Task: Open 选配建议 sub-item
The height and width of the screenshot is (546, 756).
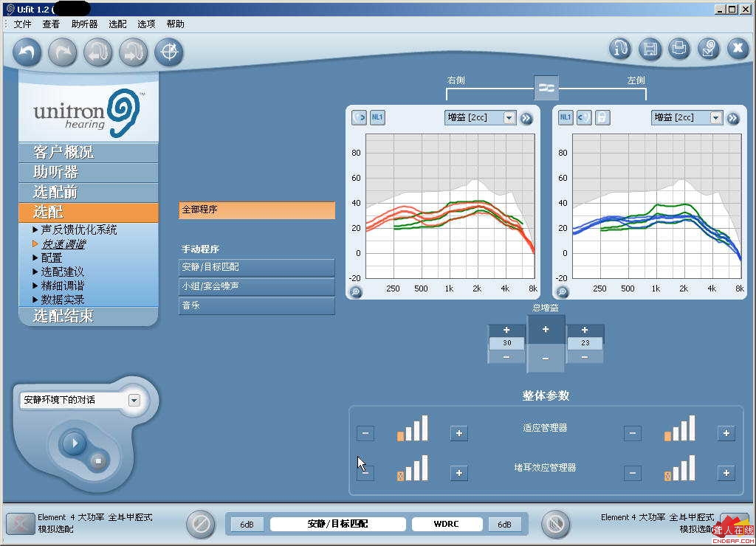Action: [x=62, y=272]
